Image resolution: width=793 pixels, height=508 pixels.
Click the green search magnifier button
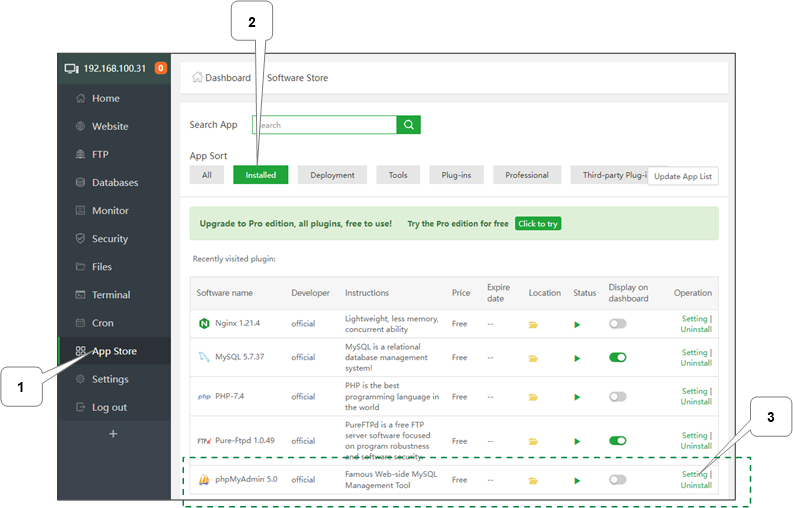click(408, 125)
